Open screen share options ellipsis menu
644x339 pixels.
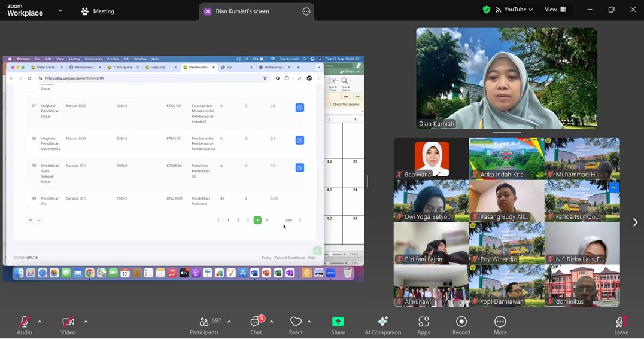point(306,11)
